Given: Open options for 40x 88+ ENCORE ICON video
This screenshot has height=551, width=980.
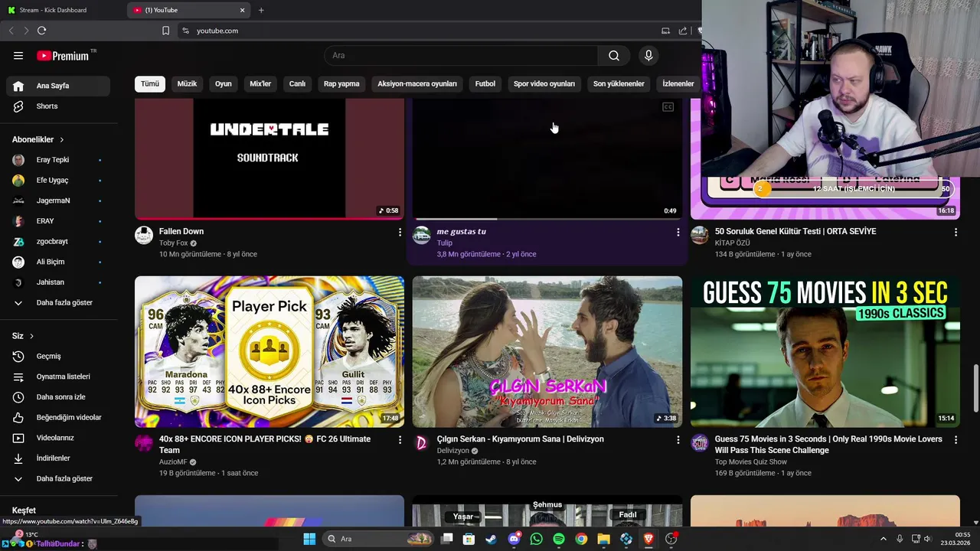Looking at the screenshot, I should point(400,440).
